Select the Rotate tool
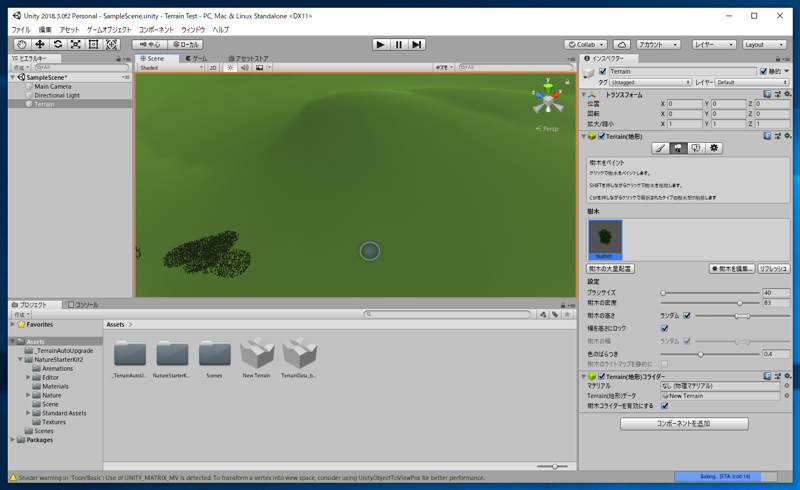Screen dimensions: 800x490 58,44
